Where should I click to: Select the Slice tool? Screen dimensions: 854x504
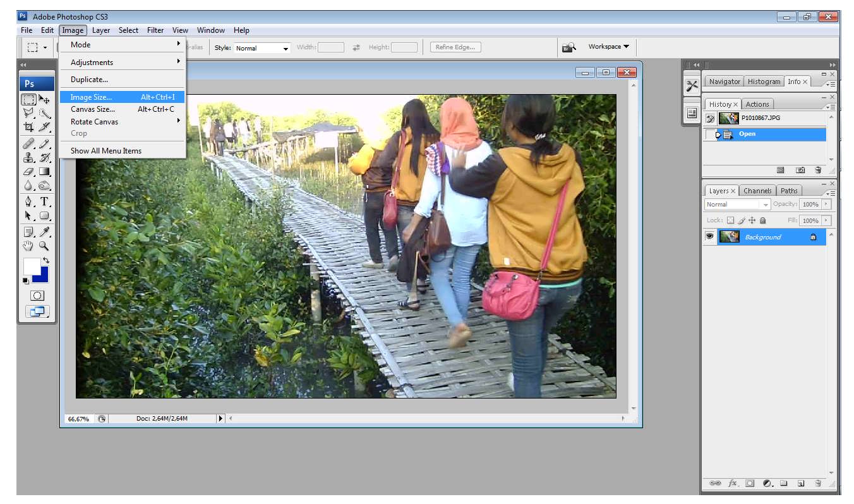coord(44,127)
